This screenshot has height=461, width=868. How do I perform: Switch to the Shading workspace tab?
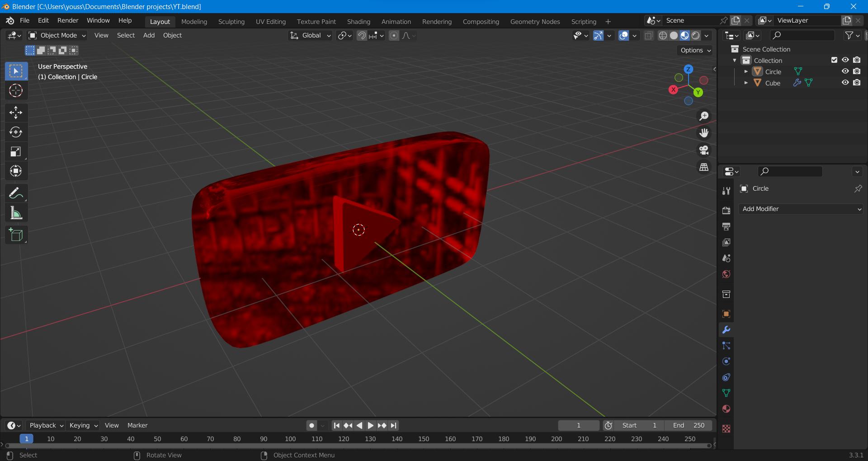tap(359, 21)
